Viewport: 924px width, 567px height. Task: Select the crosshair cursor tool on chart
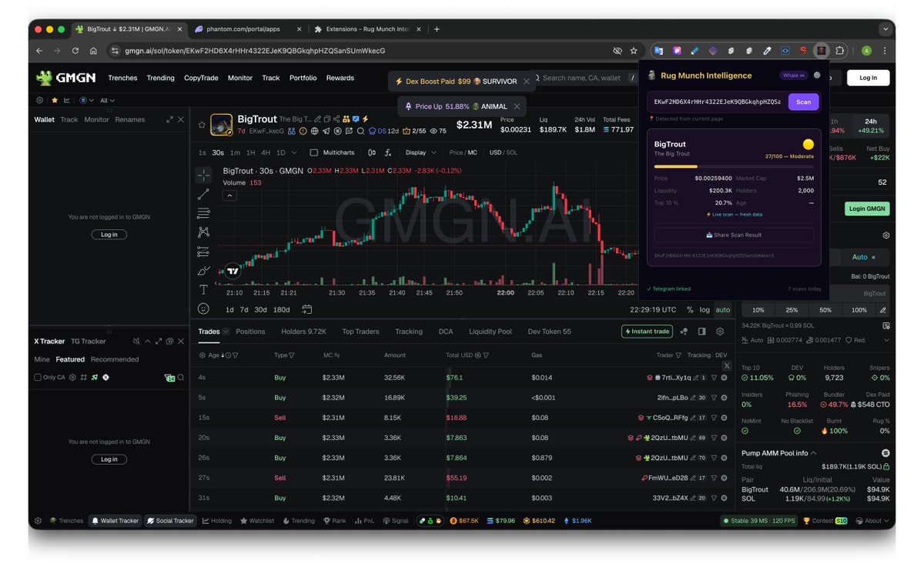[x=203, y=175]
